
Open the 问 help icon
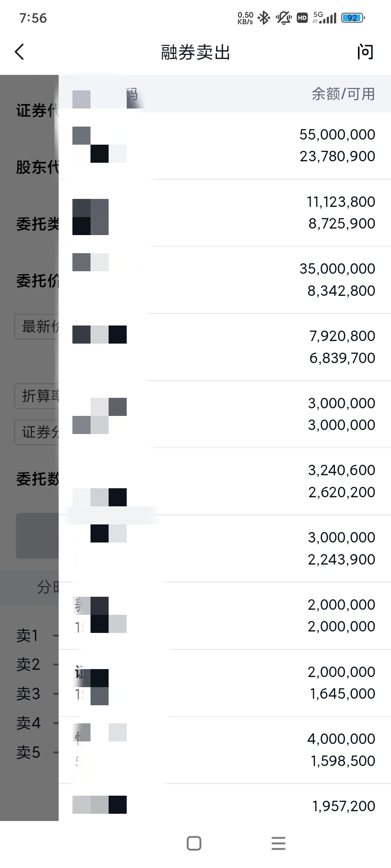click(365, 52)
